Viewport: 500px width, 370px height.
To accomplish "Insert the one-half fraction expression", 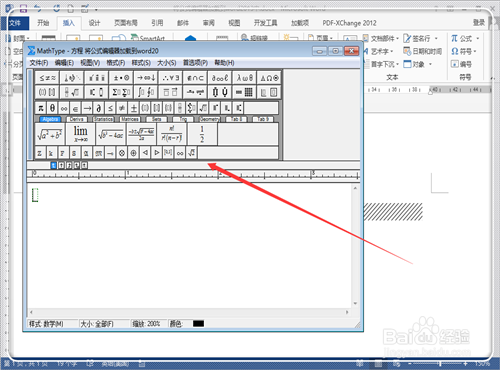I will pyautogui.click(x=202, y=134).
